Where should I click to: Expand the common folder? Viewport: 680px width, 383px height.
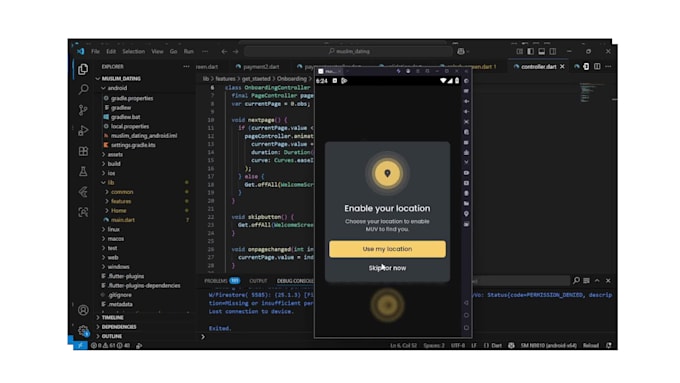(x=107, y=192)
